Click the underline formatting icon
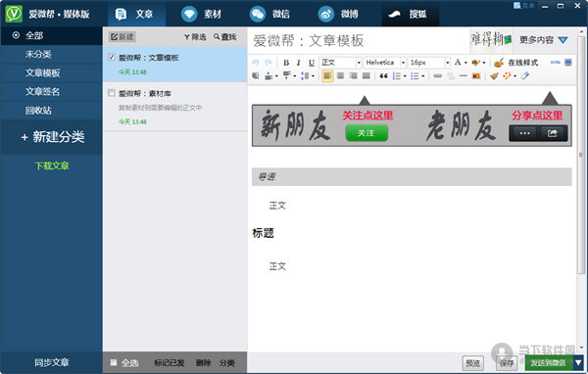Image resolution: width=588 pixels, height=374 pixels. pos(312,63)
